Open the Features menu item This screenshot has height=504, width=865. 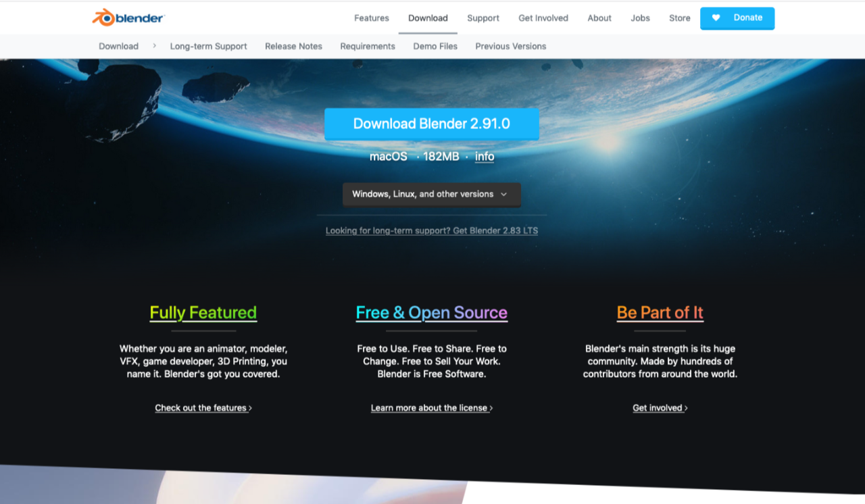click(371, 18)
